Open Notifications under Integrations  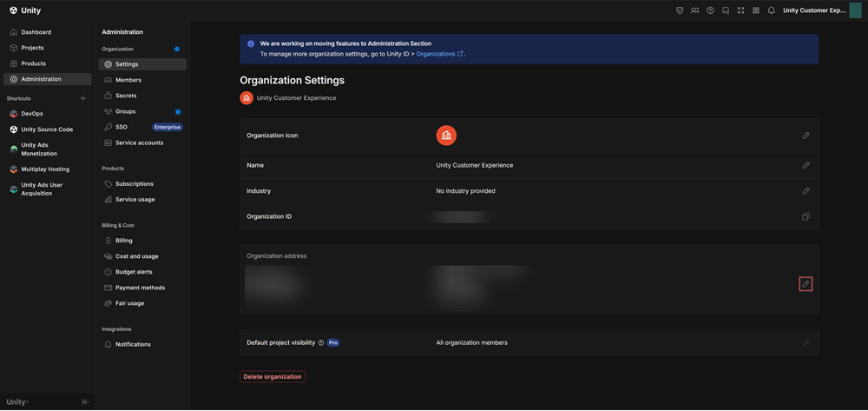point(142,345)
